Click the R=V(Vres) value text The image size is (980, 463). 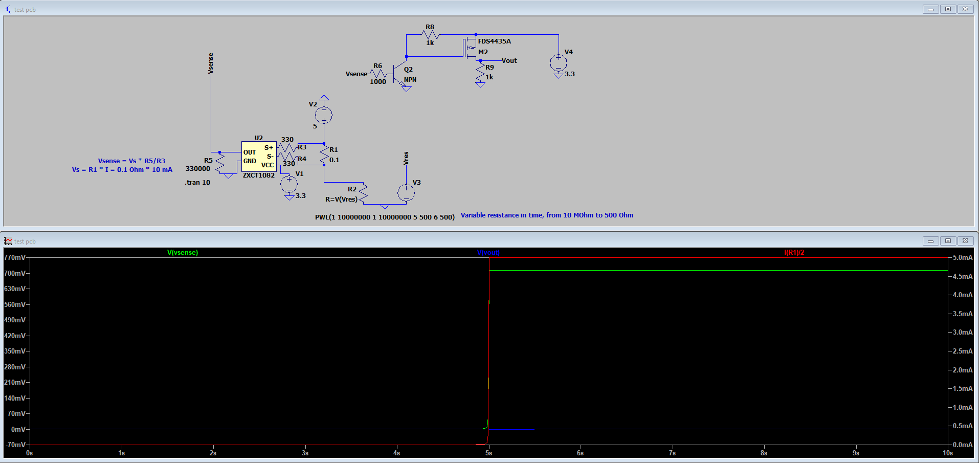(341, 200)
